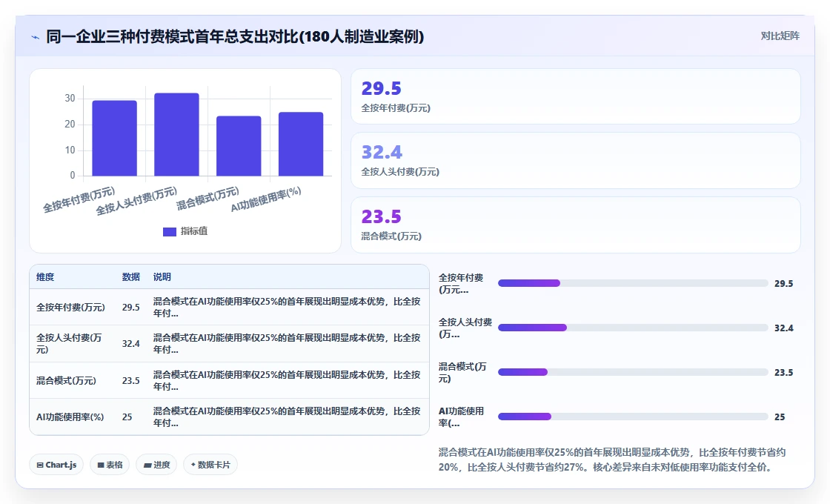Click the 32.4 data card
The image size is (830, 504).
point(575,160)
